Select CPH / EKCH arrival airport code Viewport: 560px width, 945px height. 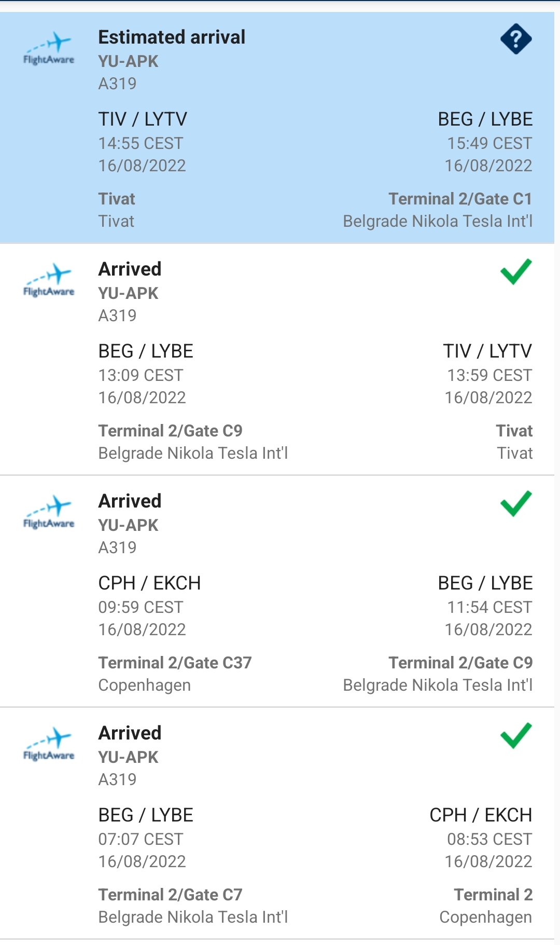click(481, 815)
